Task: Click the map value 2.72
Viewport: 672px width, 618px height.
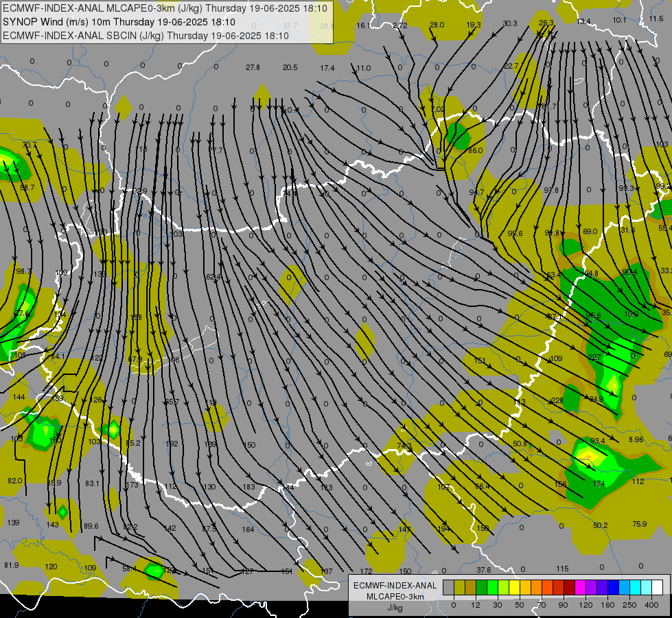Action: pyautogui.click(x=400, y=25)
